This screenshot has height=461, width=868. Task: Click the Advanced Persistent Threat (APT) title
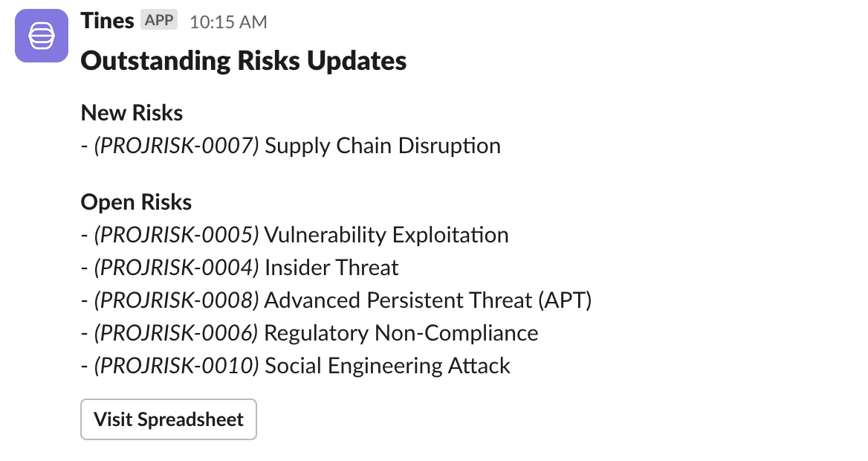(x=427, y=300)
